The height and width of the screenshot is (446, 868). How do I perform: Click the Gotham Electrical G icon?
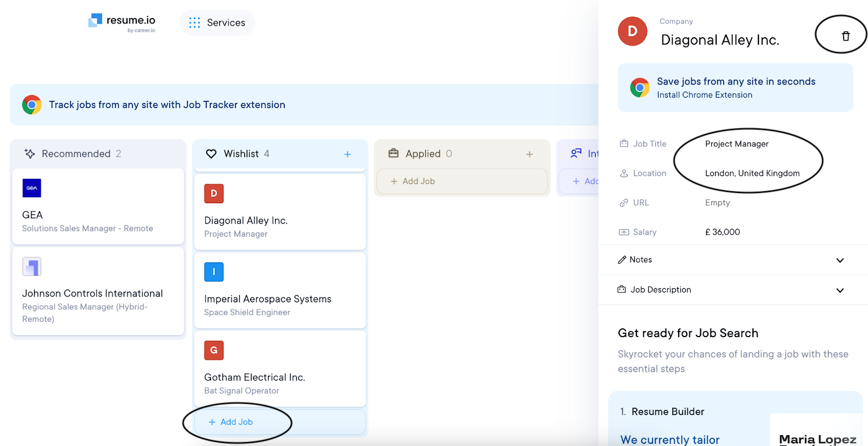pyautogui.click(x=214, y=351)
